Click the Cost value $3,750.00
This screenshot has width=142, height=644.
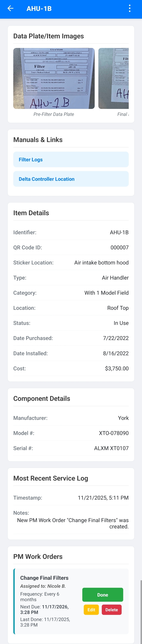[117, 369]
